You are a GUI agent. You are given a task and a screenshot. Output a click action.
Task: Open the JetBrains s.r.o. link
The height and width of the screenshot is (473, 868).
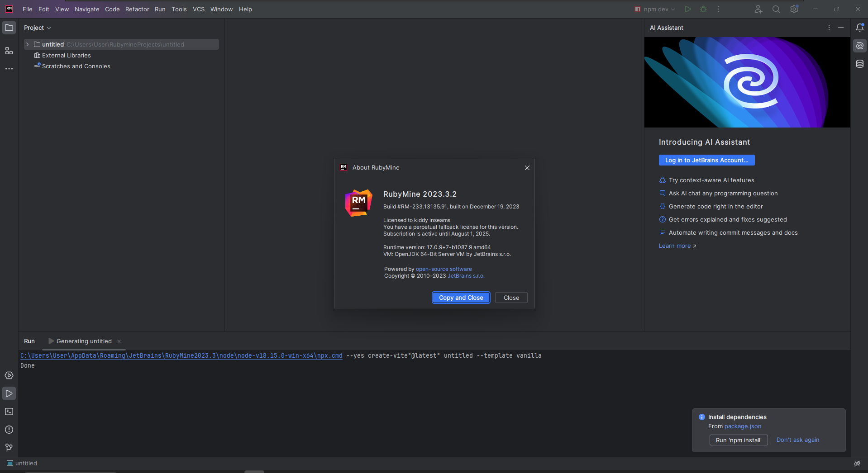[466, 276]
